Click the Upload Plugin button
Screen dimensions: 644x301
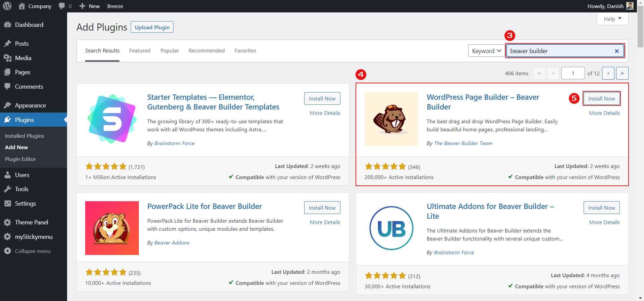point(152,27)
